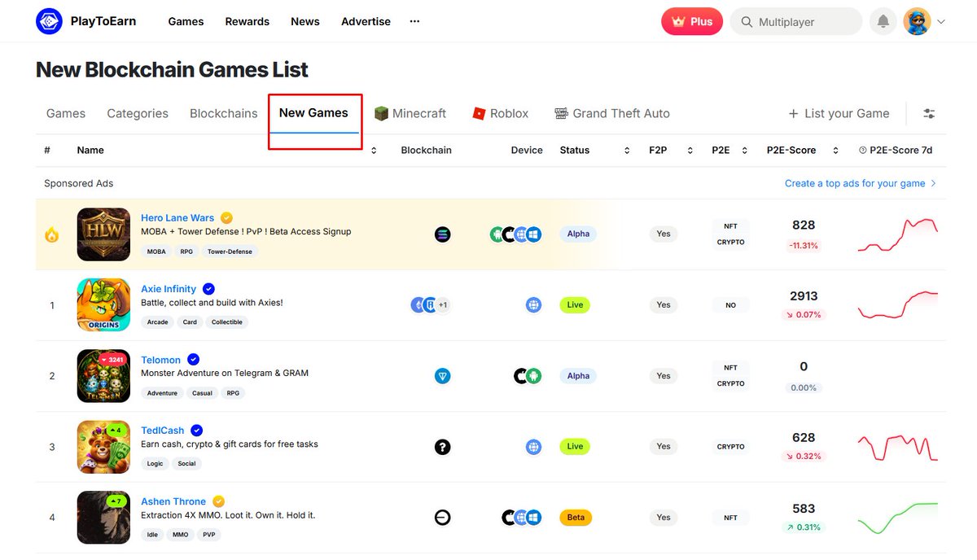
Task: Click Hero Lane Wars HLW thumbnail
Action: (x=103, y=234)
